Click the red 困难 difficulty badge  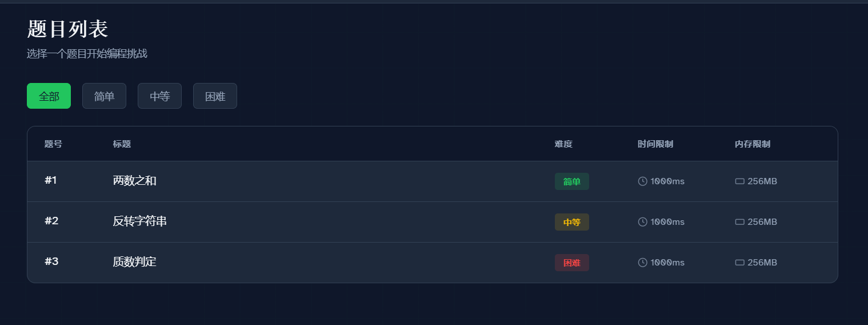[x=571, y=263]
